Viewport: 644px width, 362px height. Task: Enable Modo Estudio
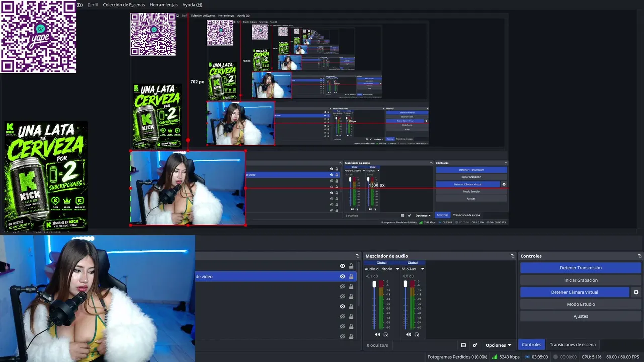click(x=581, y=304)
